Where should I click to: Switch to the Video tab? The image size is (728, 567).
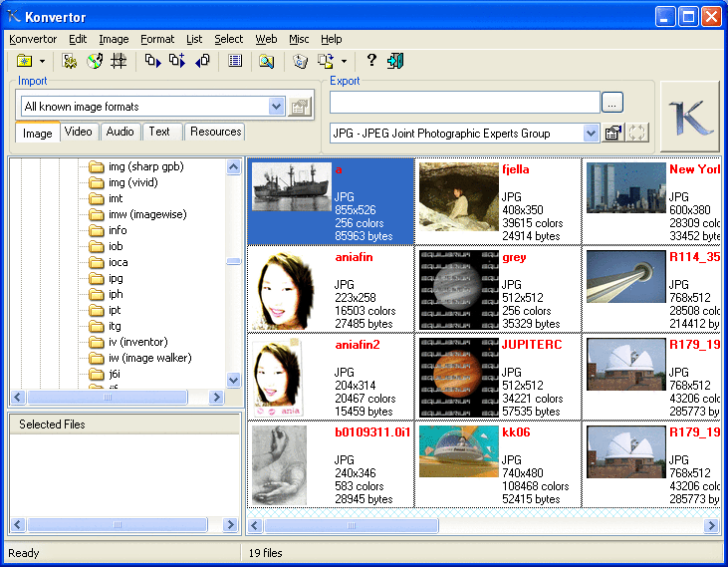(78, 132)
